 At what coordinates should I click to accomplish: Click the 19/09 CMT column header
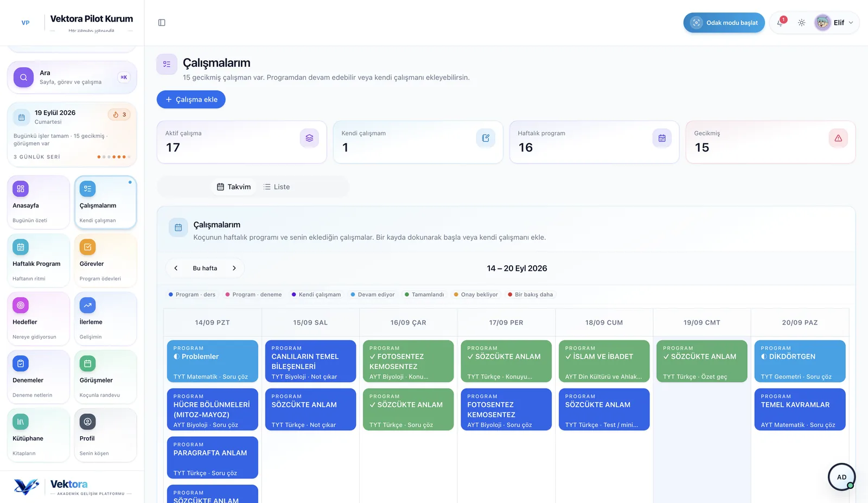click(x=701, y=322)
